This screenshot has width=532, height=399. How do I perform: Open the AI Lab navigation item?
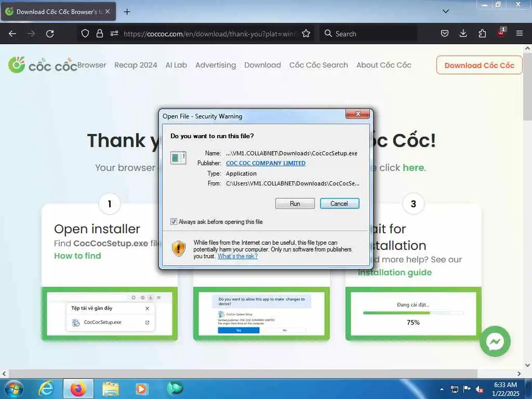(176, 65)
